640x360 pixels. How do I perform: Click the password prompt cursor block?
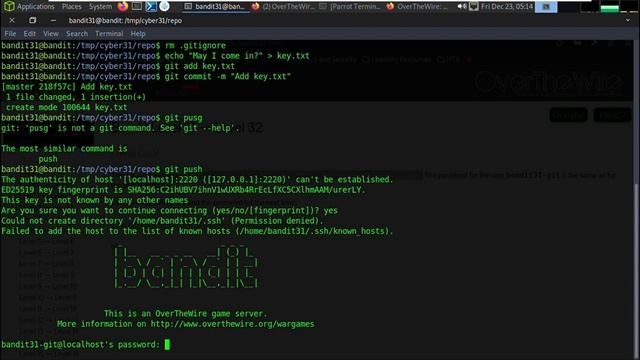tap(167, 344)
